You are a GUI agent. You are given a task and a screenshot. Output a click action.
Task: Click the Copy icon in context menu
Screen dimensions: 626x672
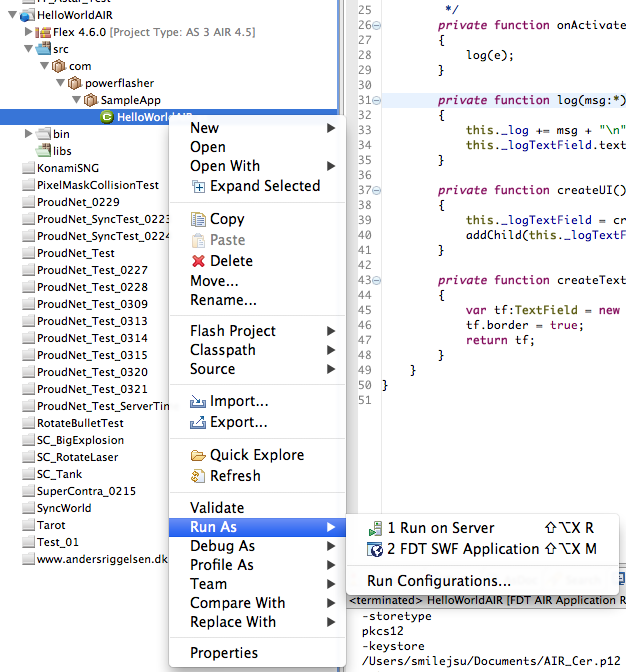198,219
